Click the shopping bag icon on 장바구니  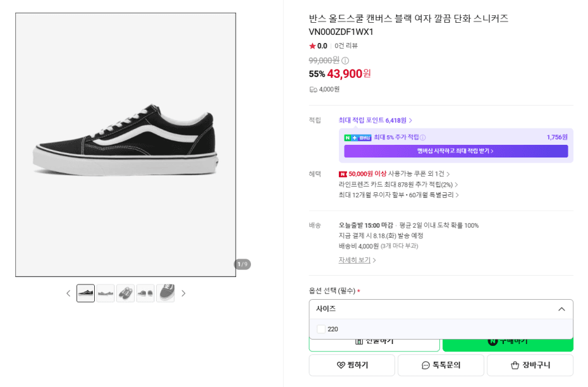[515, 365]
